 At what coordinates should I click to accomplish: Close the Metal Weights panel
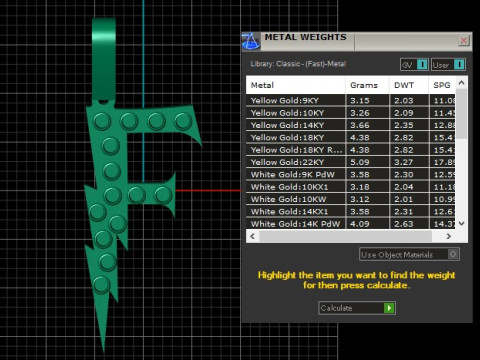click(463, 41)
